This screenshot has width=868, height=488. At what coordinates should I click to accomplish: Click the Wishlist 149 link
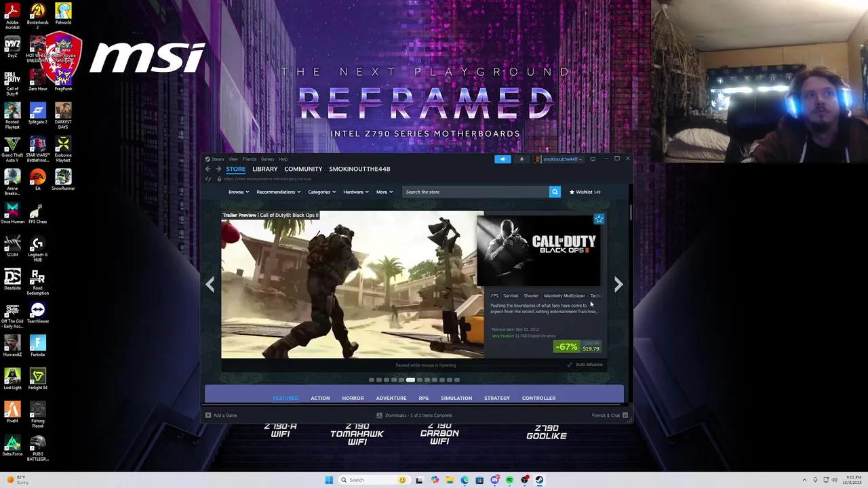coord(585,192)
